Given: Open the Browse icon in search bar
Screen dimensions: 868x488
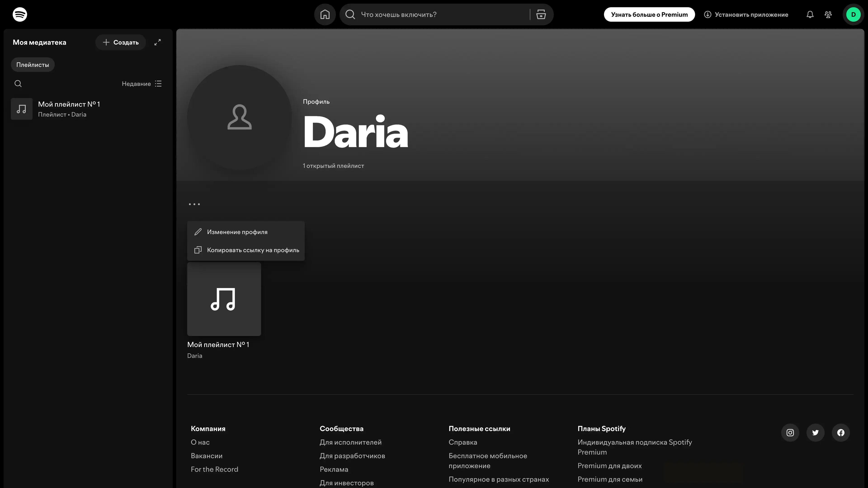Looking at the screenshot, I should click(x=541, y=14).
